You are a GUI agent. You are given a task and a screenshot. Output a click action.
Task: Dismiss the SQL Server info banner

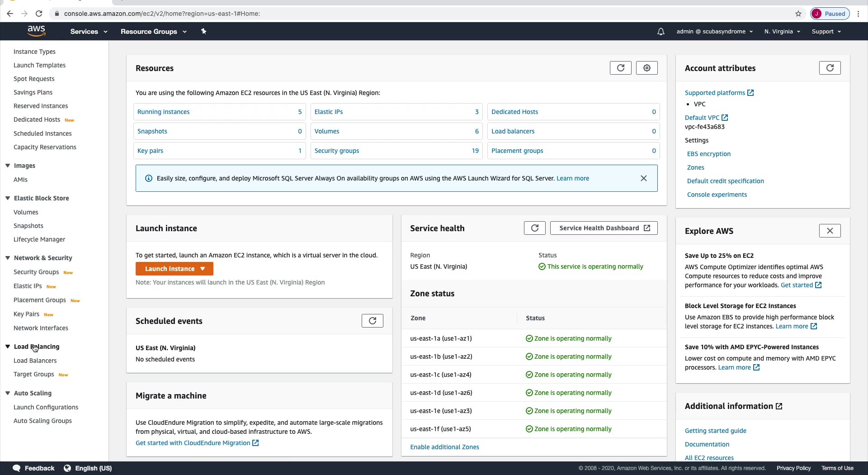coord(643,178)
